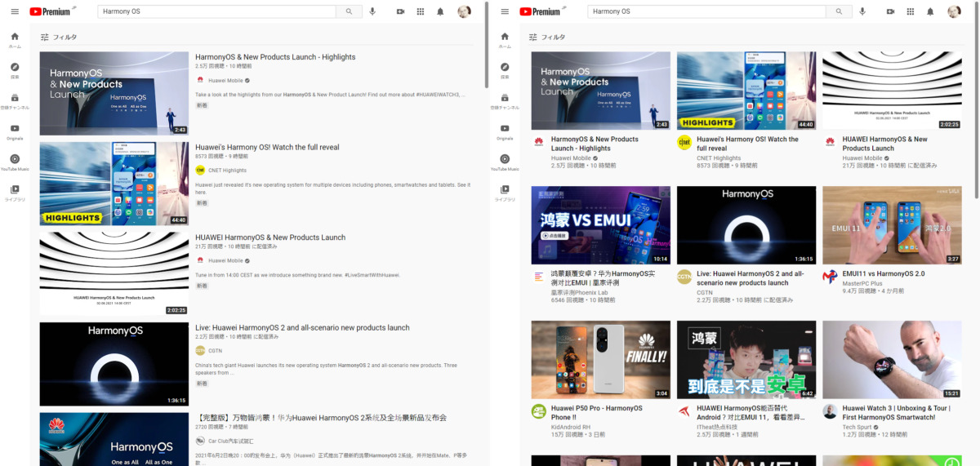Open ライブラリ (Library) in the grid-view window sidebar

505,193
